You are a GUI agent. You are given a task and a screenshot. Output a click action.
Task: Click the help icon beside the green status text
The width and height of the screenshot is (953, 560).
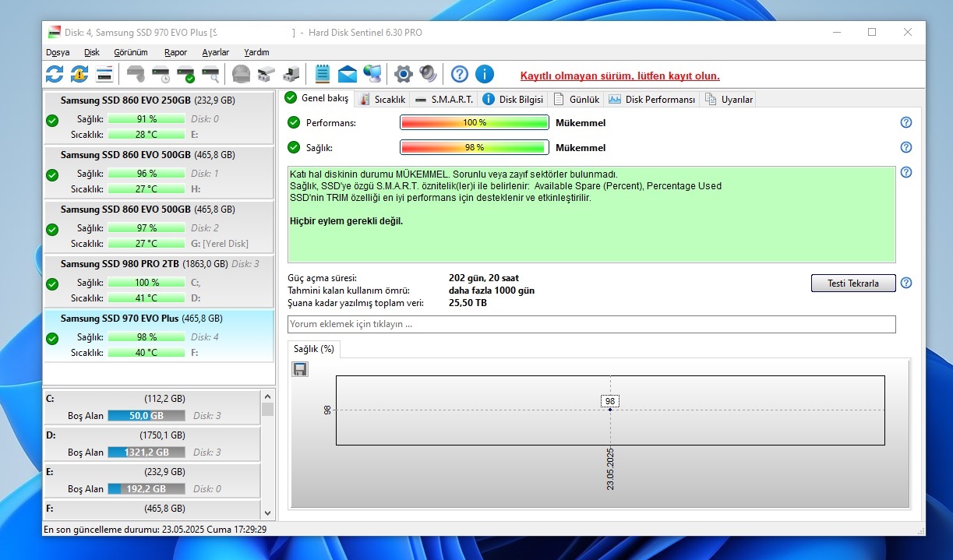click(905, 172)
